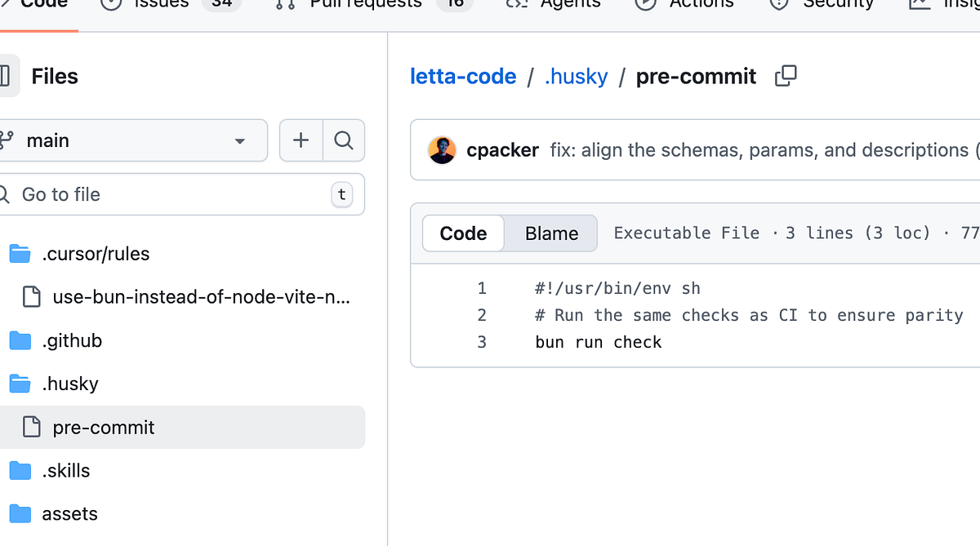
Task: Click the use-bun-instead-of-node file icon
Action: (31, 297)
